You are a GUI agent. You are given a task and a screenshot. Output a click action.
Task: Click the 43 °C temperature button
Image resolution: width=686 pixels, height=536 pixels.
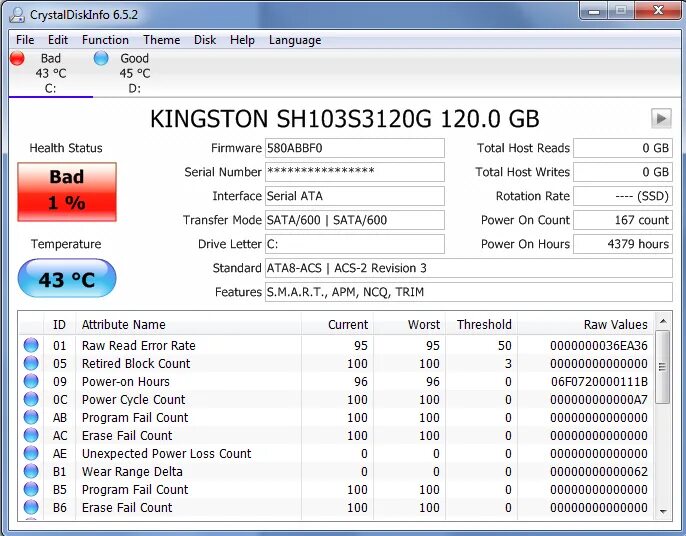tap(67, 278)
